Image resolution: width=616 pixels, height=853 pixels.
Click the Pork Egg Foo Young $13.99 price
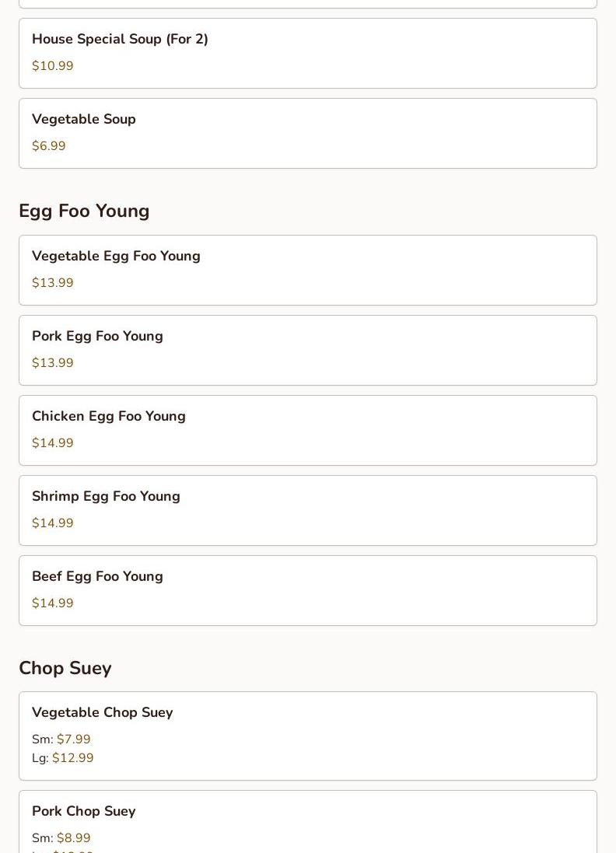[53, 363]
